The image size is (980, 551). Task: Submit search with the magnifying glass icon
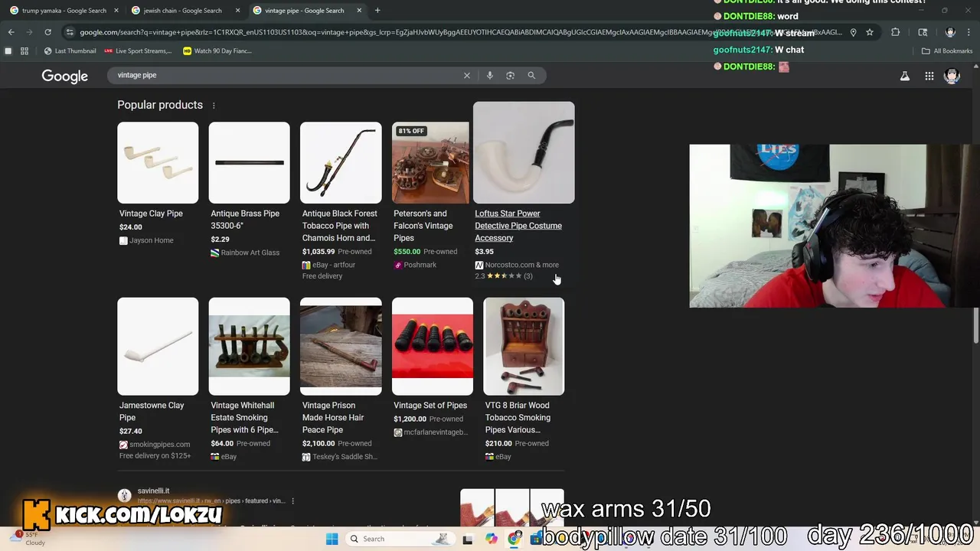[x=531, y=75]
